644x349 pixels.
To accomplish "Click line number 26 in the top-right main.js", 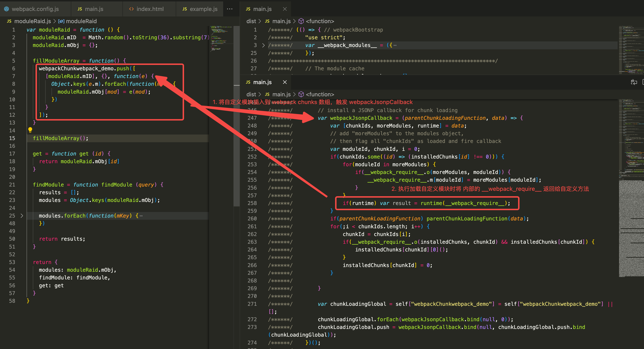I will click(253, 61).
